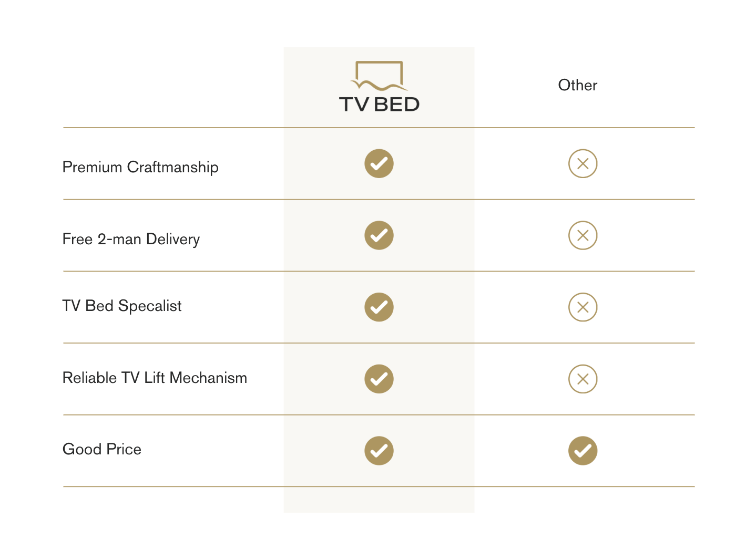Select TV Bed checkmark for Good Price

tap(379, 451)
